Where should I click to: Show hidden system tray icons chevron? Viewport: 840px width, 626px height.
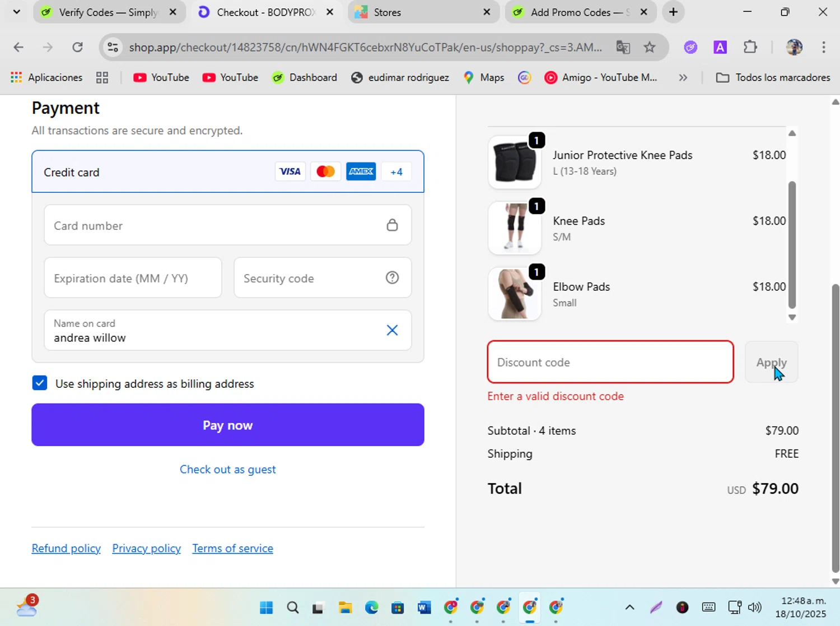(x=629, y=607)
